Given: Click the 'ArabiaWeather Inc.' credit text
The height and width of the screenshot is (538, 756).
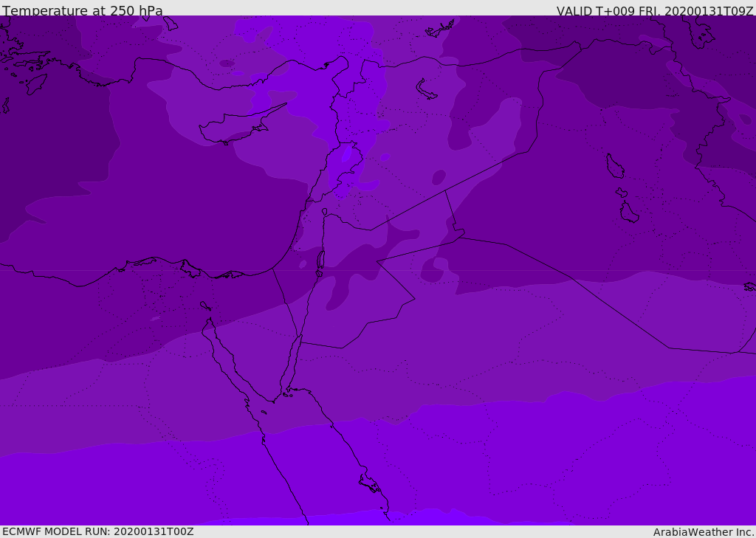Looking at the screenshot, I should (x=704, y=532).
